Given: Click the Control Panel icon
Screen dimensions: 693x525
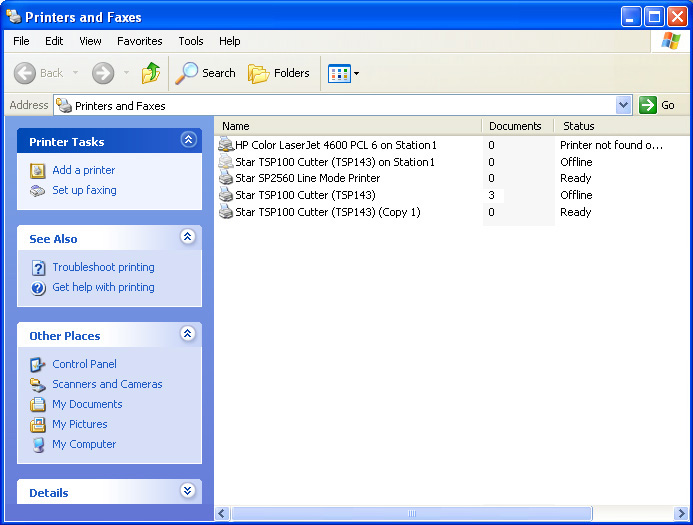Looking at the screenshot, I should coord(38,365).
